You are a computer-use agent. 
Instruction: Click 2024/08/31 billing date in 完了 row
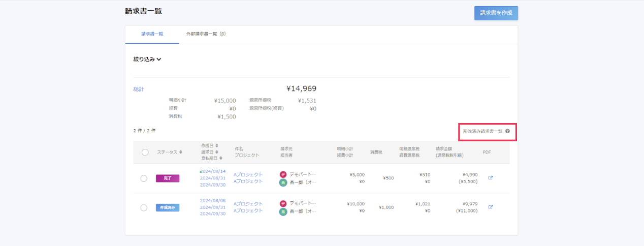coord(213,178)
